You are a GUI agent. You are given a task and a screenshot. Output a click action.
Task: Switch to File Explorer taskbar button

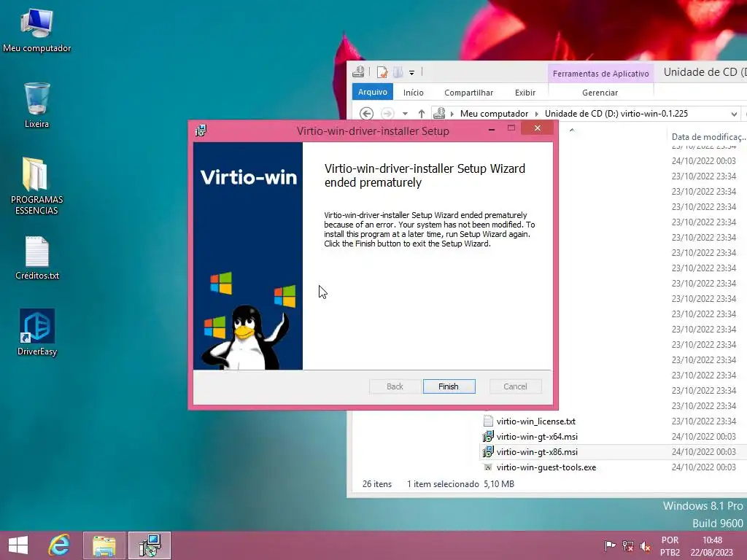pyautogui.click(x=104, y=545)
